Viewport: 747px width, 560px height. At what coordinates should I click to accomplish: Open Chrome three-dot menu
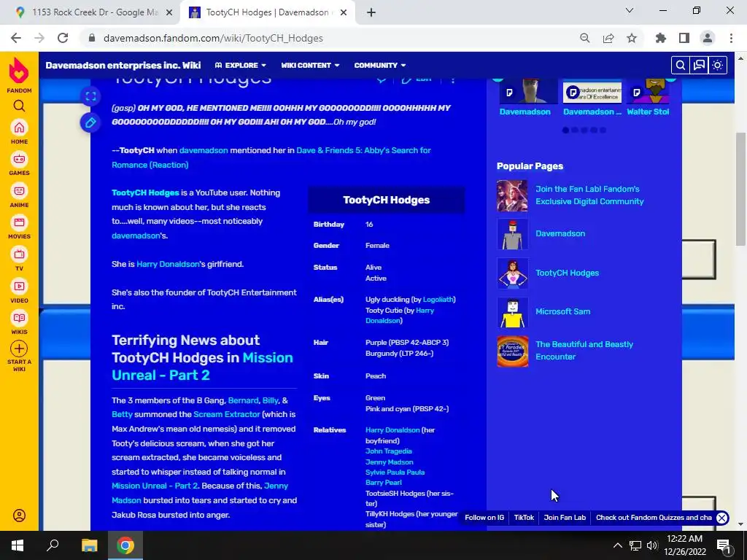(x=731, y=38)
